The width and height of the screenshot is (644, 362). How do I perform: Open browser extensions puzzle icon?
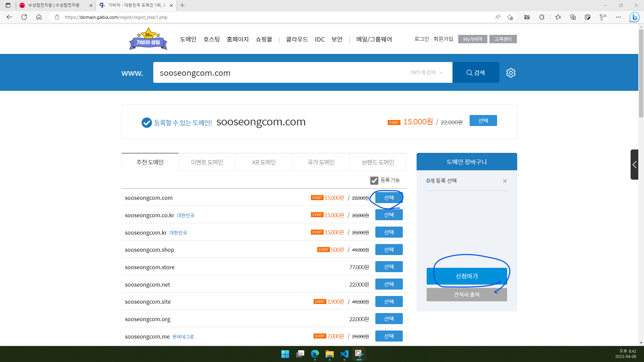pos(542,17)
